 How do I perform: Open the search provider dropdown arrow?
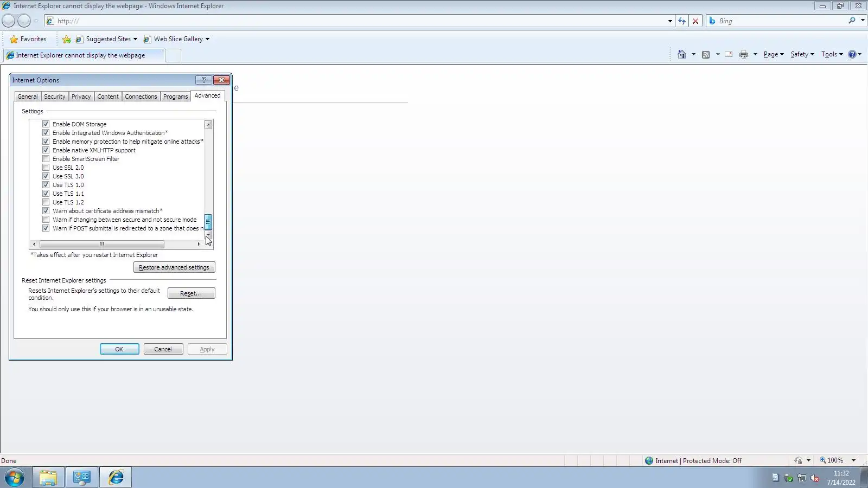click(863, 21)
